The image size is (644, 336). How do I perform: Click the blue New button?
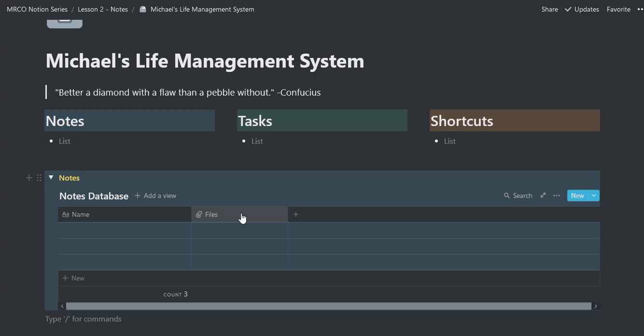pyautogui.click(x=577, y=196)
